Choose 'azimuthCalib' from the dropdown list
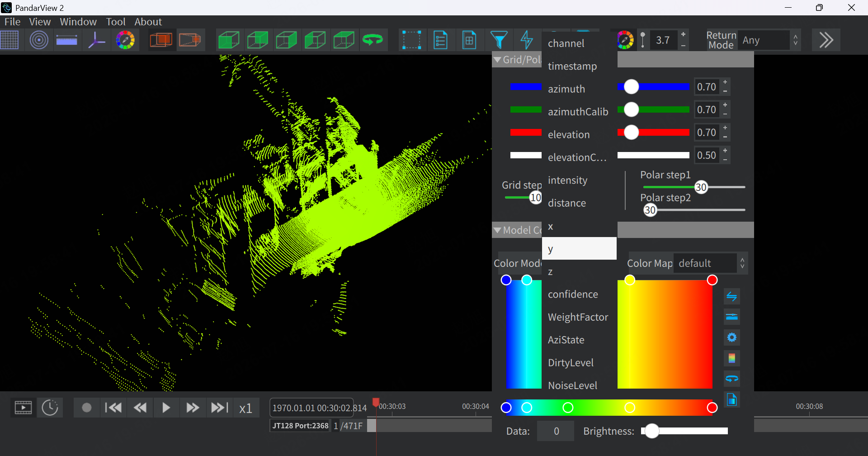This screenshot has width=868, height=456. [x=579, y=112]
